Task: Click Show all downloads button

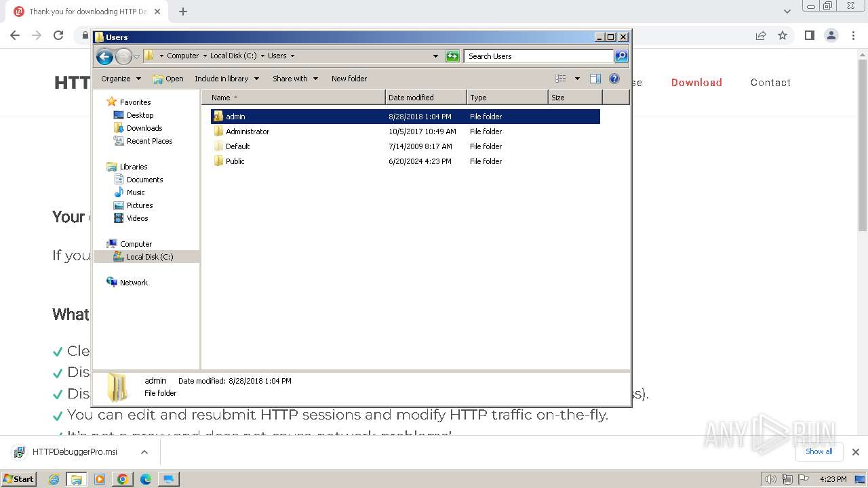Action: pos(818,451)
